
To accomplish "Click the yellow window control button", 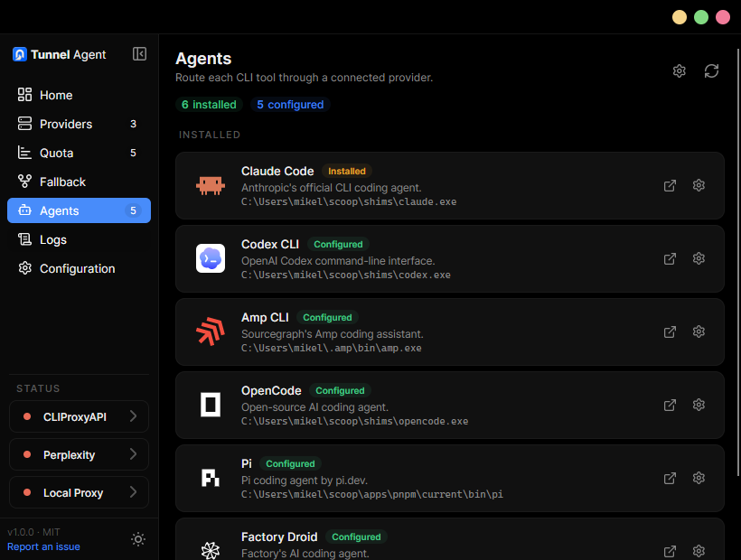I will (x=679, y=17).
